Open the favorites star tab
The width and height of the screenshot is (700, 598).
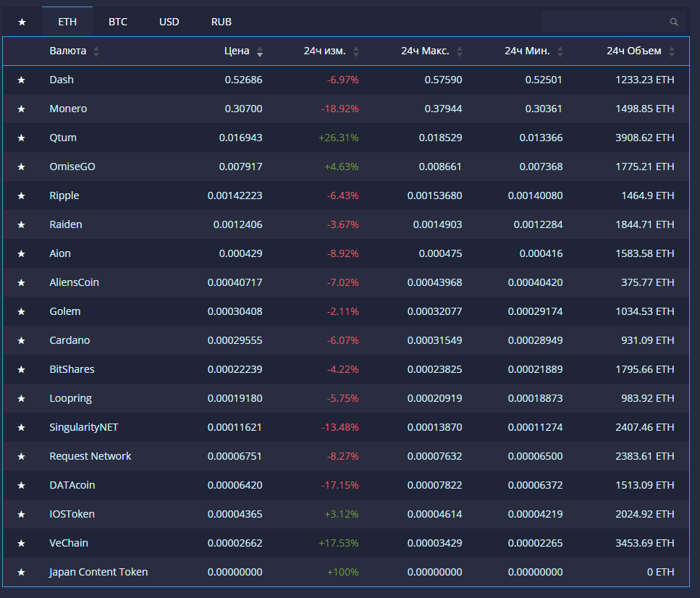22,22
